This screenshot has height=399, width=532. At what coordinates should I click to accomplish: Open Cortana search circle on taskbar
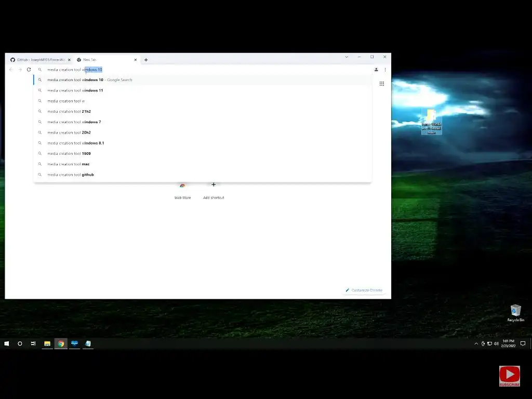(x=20, y=343)
